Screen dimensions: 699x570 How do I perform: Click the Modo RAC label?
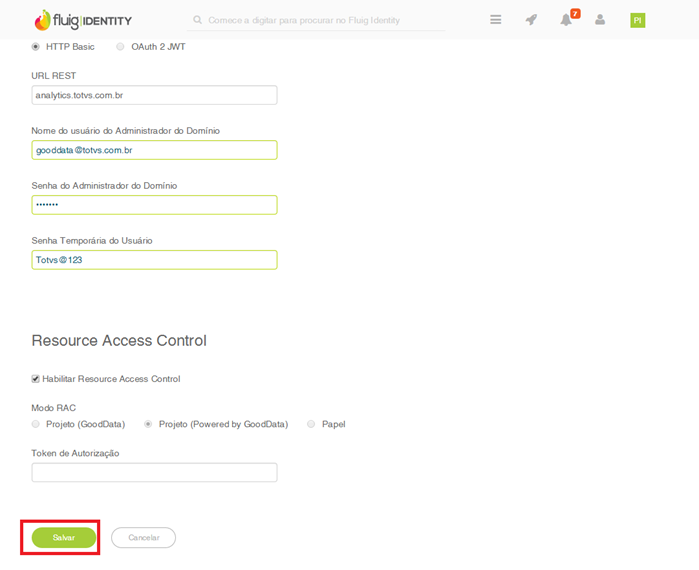pos(53,408)
